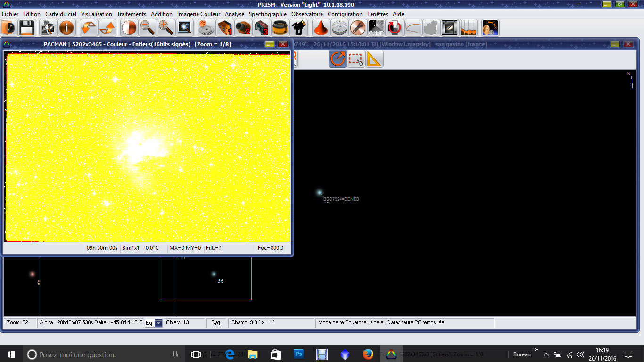Toggle the dashed rectangle selection tool
This screenshot has height=362, width=644.
tap(356, 59)
